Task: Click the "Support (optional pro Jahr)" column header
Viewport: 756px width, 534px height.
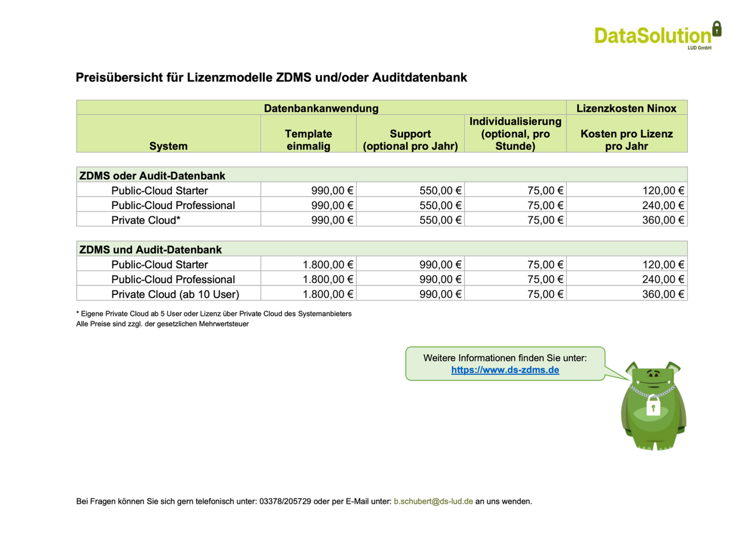Action: (x=410, y=140)
